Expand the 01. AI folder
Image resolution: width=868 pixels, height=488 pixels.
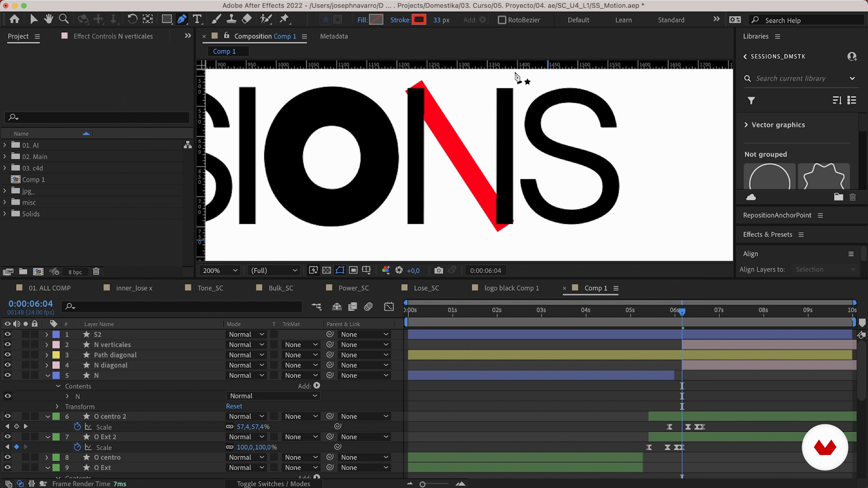(x=4, y=145)
